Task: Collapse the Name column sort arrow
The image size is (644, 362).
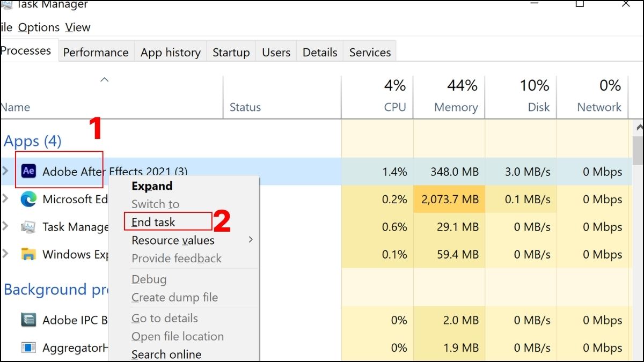Action: click(x=105, y=80)
